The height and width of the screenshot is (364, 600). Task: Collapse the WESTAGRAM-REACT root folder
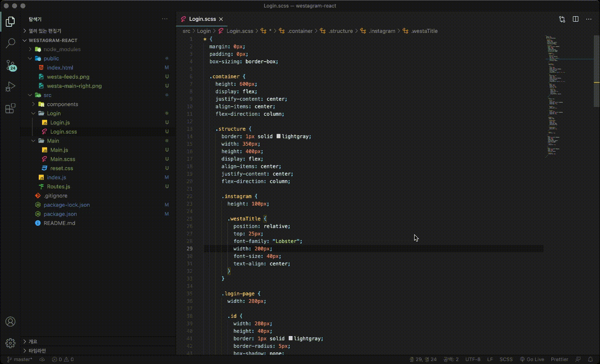(98, 40)
